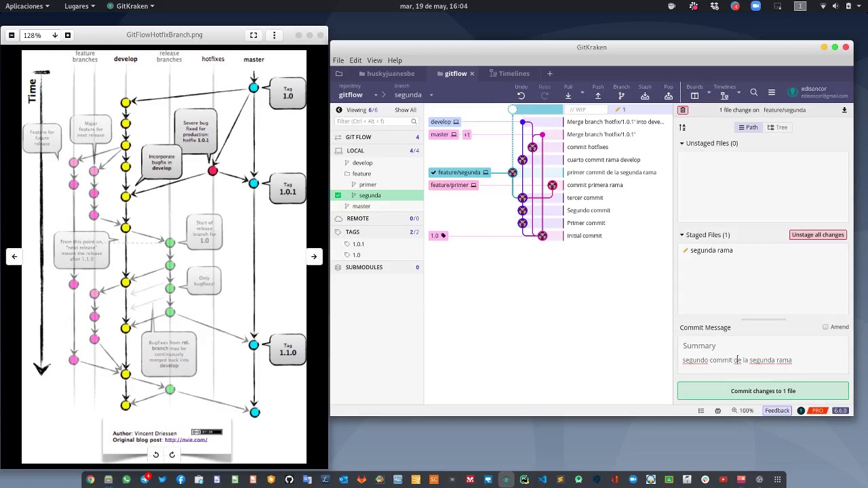Open the Boards dropdown arrow
The width and height of the screenshot is (868, 488).
tap(709, 92)
